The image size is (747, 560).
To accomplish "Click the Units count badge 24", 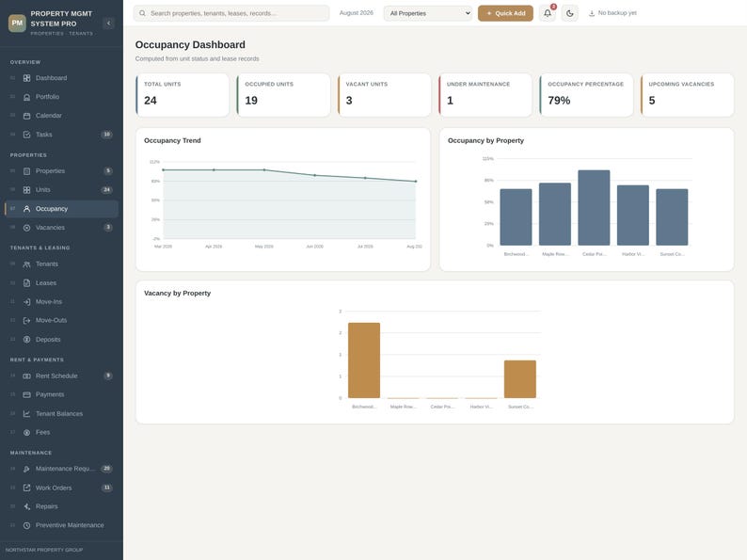I will pyautogui.click(x=106, y=190).
